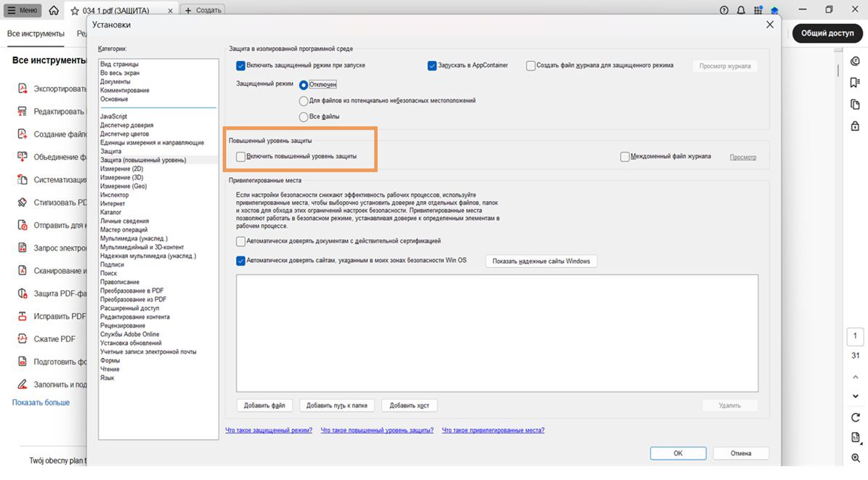Open Экспортировать tool icon

pyautogui.click(x=22, y=89)
